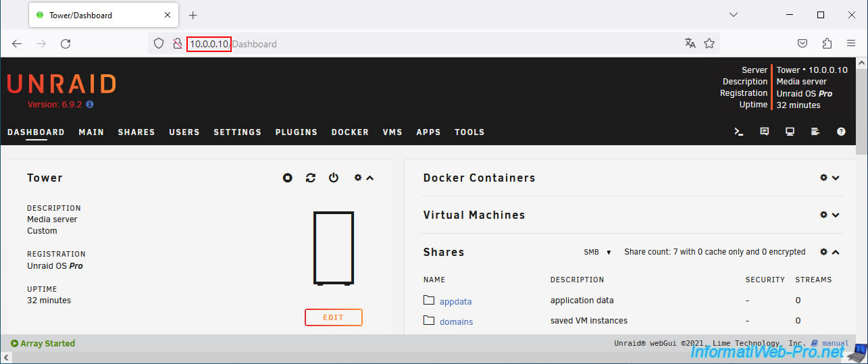Screen dimensions: 868x364
Task: Click the stop array icon in Tower panel
Action: pyautogui.click(x=288, y=178)
